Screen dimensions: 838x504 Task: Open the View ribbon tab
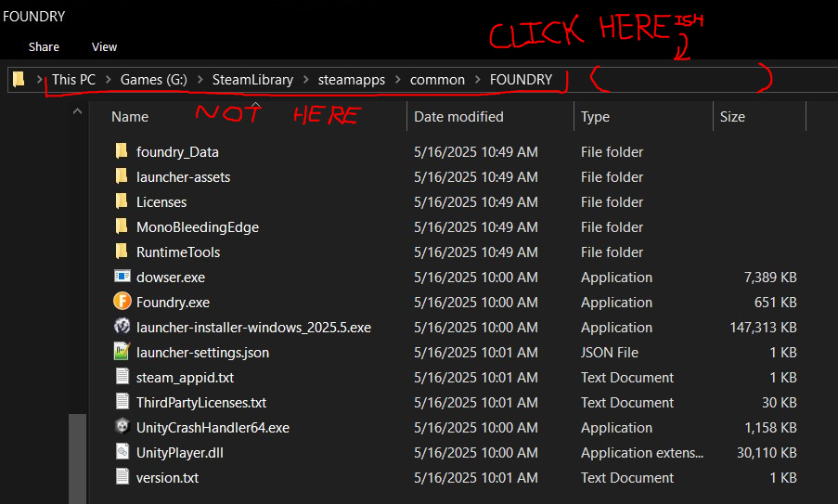[104, 47]
